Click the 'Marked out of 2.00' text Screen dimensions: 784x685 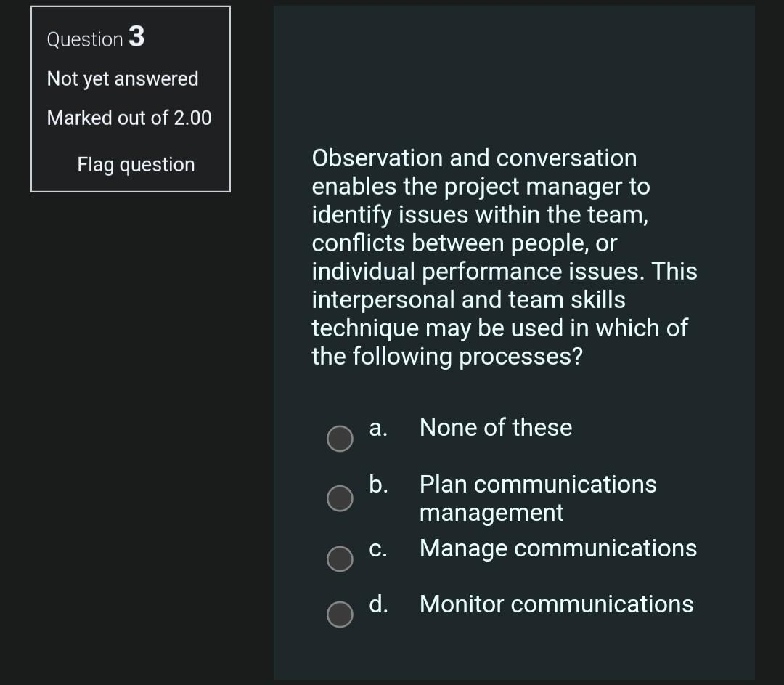129,118
